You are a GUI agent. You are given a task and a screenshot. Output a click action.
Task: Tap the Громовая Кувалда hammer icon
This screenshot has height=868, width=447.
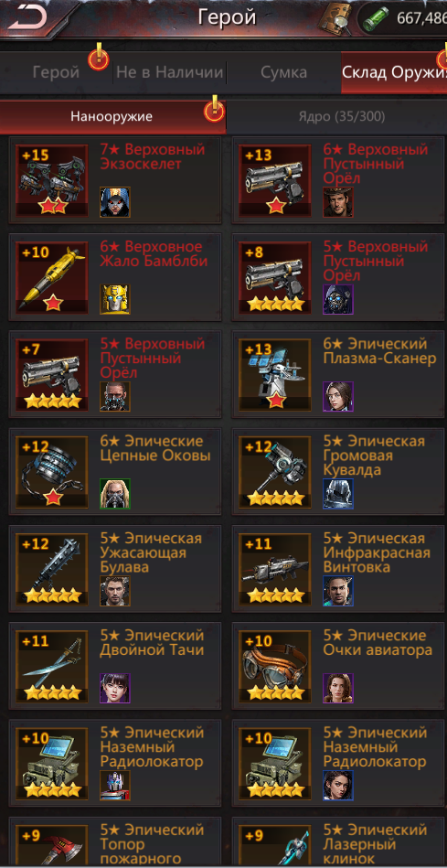coord(275,472)
